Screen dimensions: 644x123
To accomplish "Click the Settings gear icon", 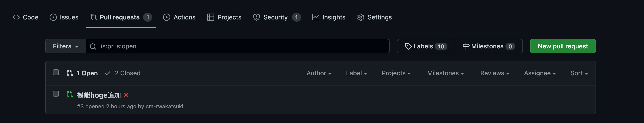I will tap(360, 17).
